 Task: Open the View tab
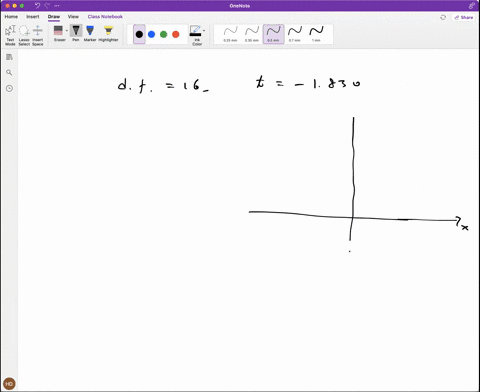[x=73, y=17]
